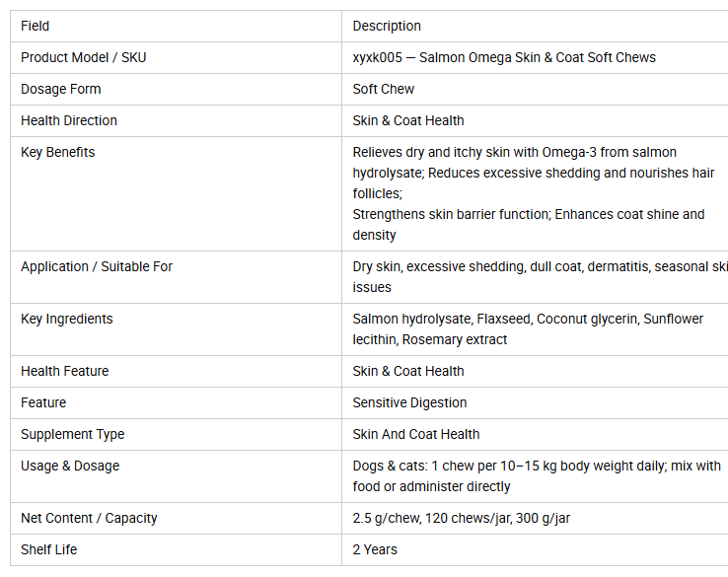Click the Soft Chew value

(x=384, y=89)
